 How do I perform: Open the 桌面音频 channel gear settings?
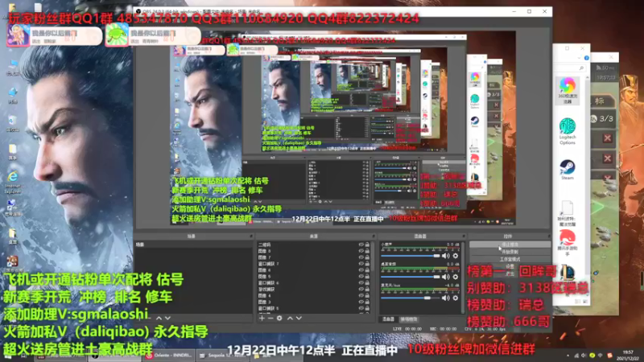pyautogui.click(x=456, y=277)
